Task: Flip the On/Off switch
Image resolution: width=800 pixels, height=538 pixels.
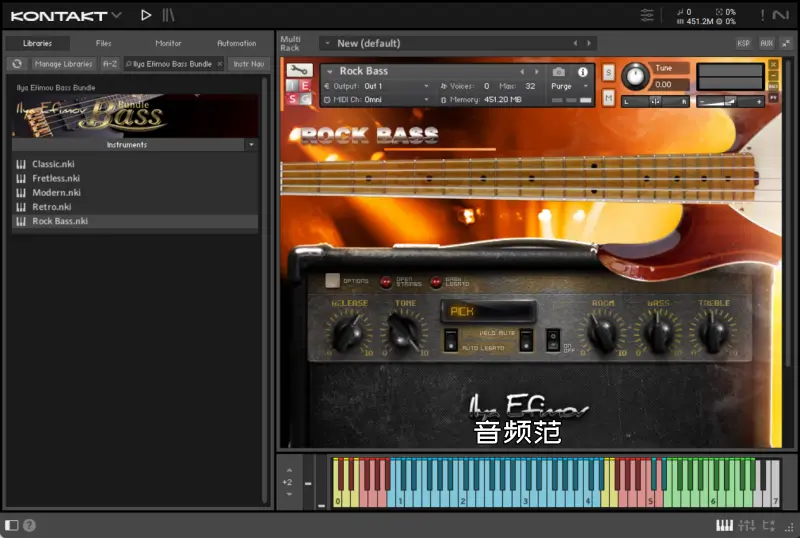Action: 553,340
